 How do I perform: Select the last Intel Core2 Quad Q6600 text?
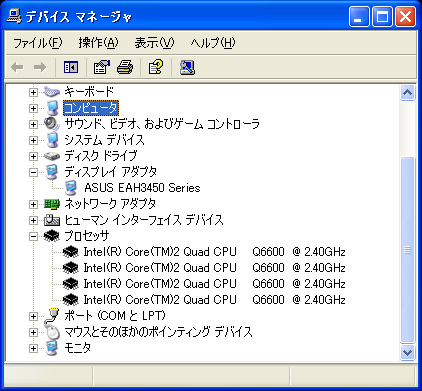point(214,300)
